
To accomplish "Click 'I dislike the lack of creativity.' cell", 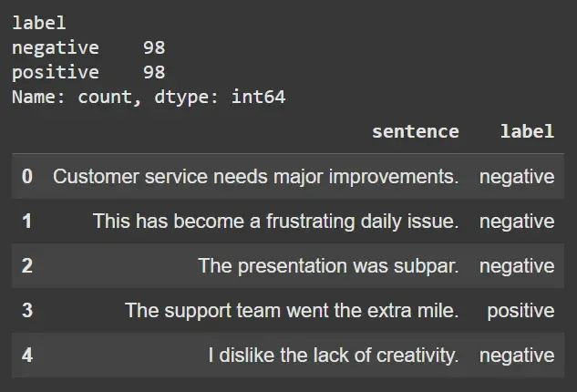I will point(333,356).
